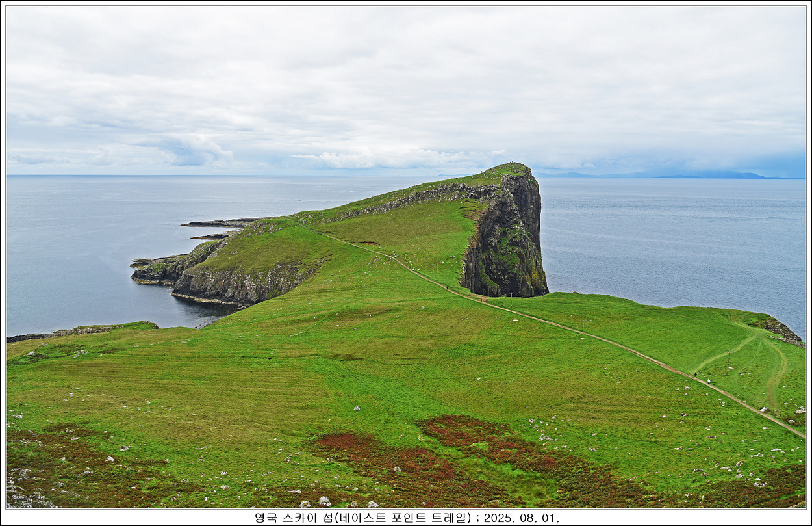Click the low grassy spit at left shoreline
The image size is (812, 526).
[x=84, y=330]
